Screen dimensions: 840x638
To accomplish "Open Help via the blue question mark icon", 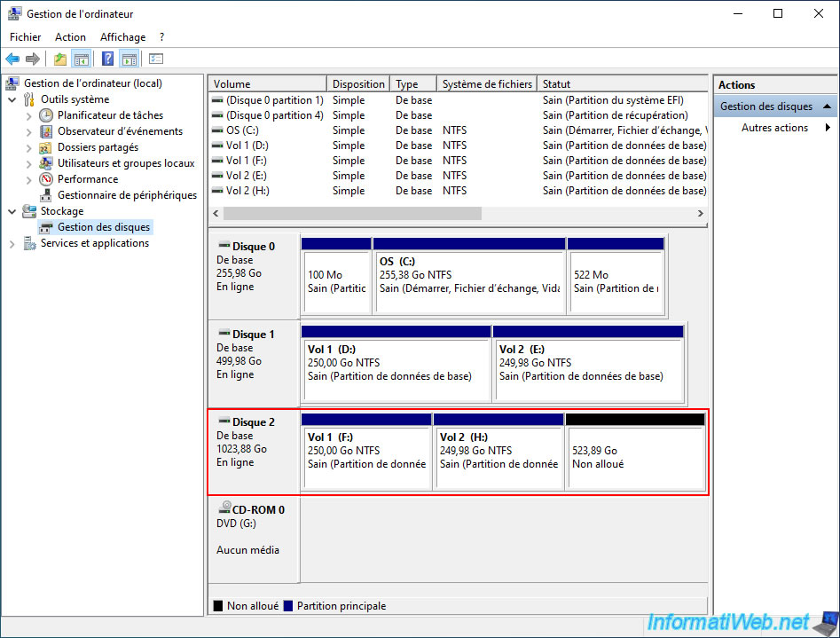I will pos(107,59).
